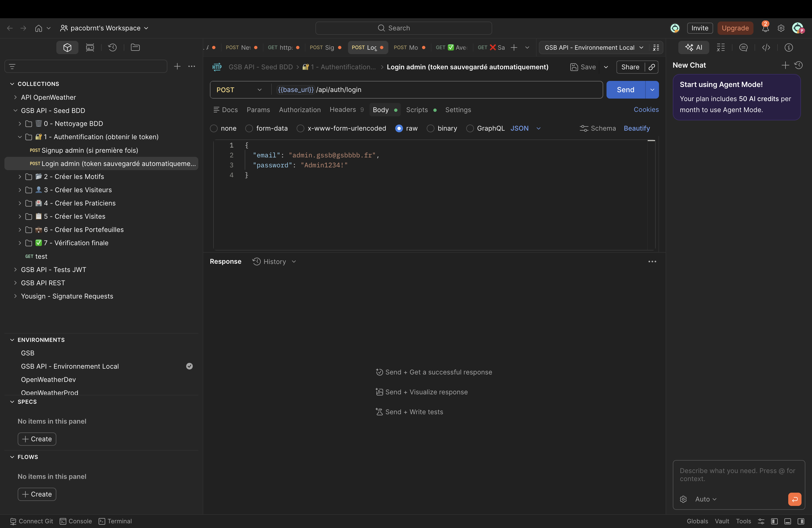Go back with the left arrow
Viewport: 812px width, 528px height.
tap(10, 28)
